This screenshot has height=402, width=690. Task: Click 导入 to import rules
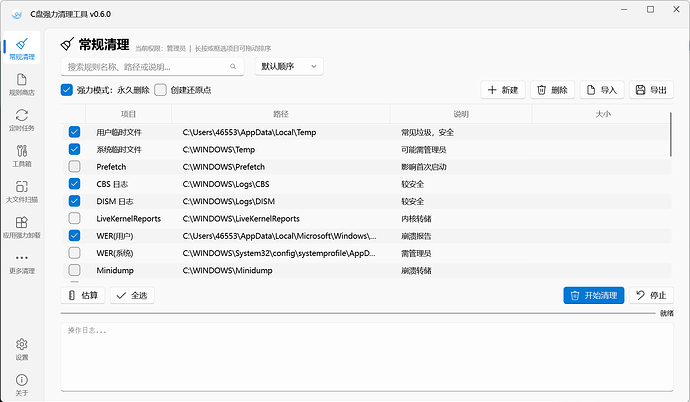click(602, 90)
